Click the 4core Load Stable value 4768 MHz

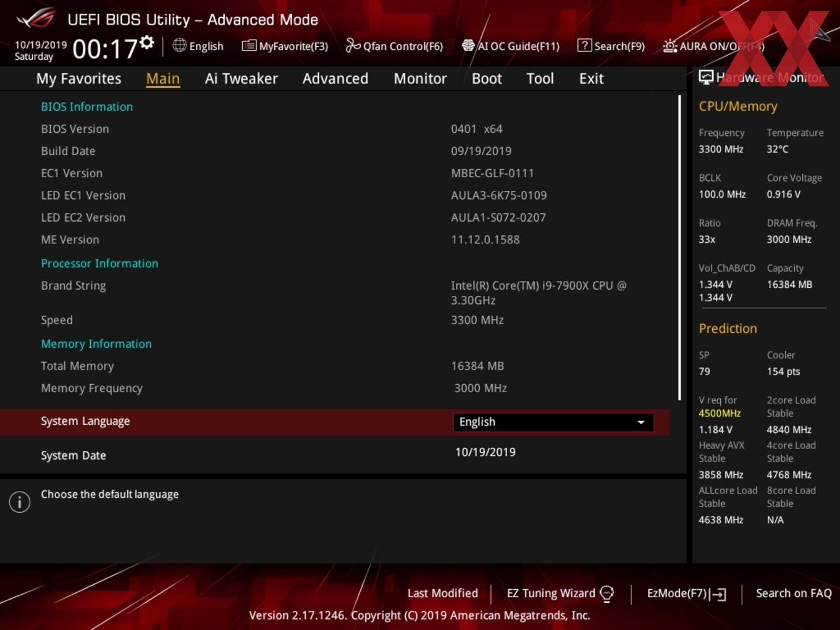point(789,475)
